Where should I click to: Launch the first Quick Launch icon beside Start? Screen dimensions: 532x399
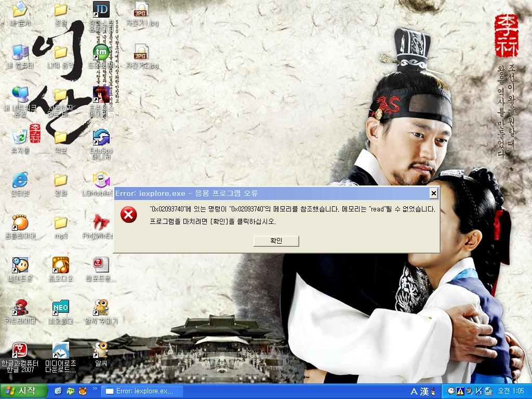tap(58, 391)
